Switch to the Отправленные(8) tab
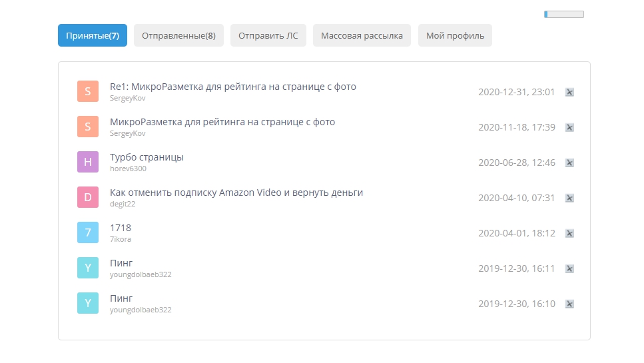Viewport: 644px width, 363px height. coord(178,36)
